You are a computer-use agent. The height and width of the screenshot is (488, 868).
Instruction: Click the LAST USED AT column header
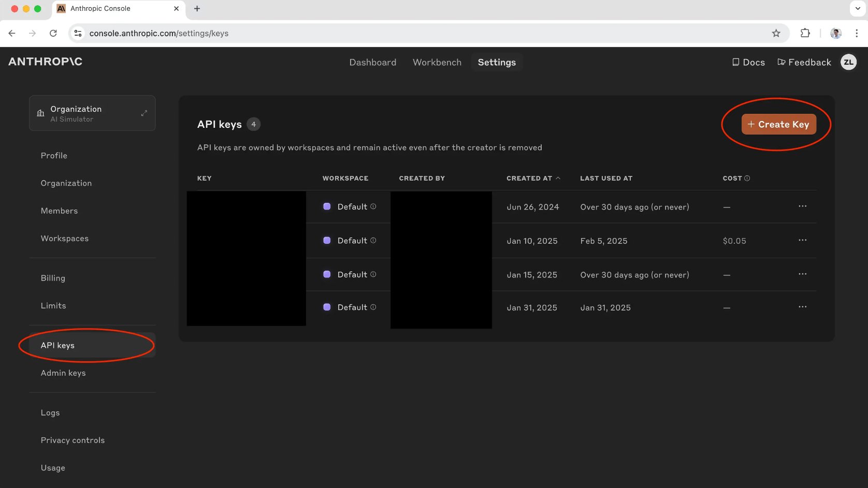606,178
